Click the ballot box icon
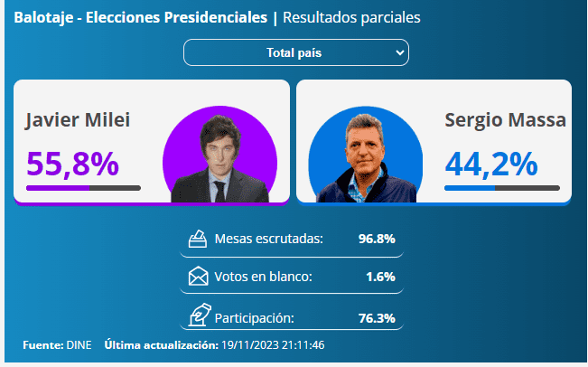Screen dimensions: 588x367 point(198,240)
